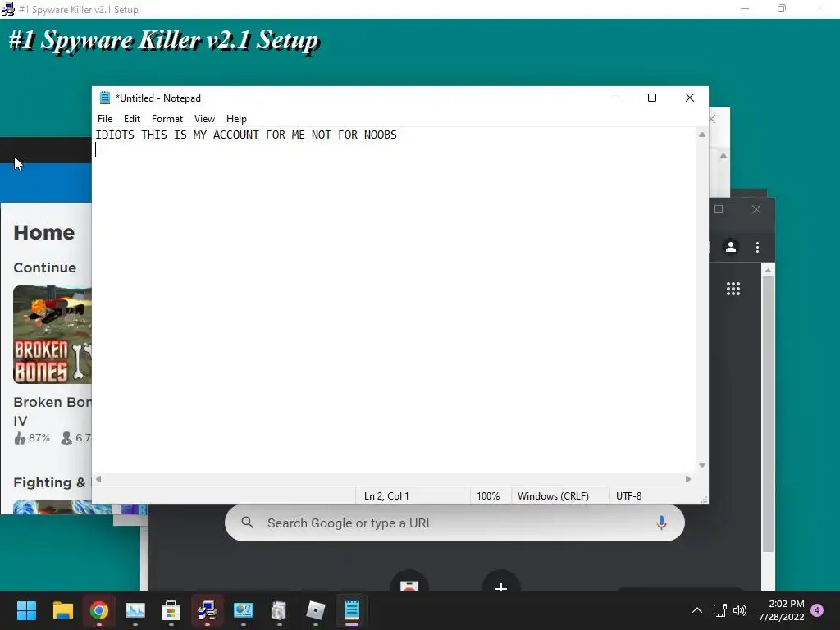
Task: Click the Ln 2, Col 1 status entry
Action: pos(386,496)
